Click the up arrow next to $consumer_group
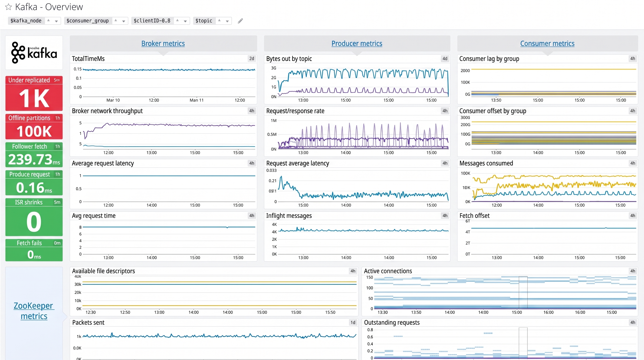 pos(116,20)
